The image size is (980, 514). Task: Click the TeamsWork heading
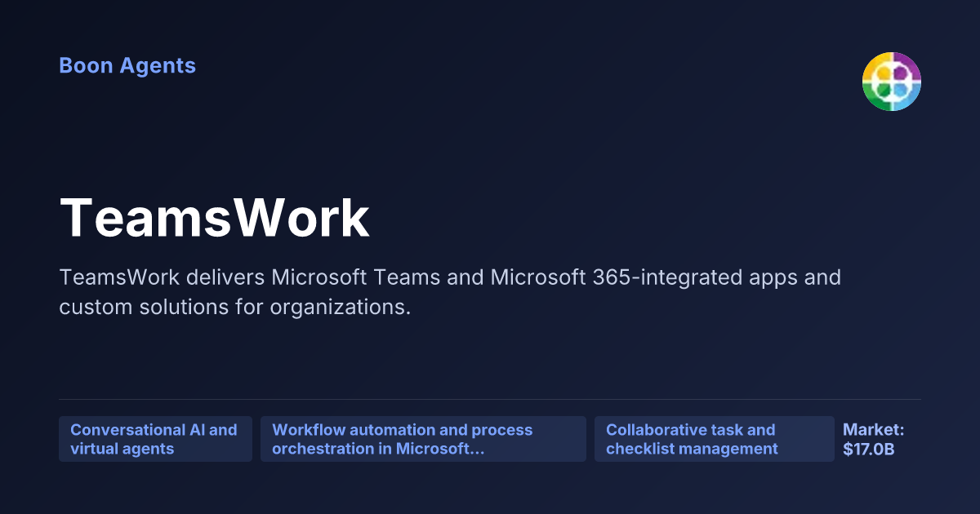(215, 218)
